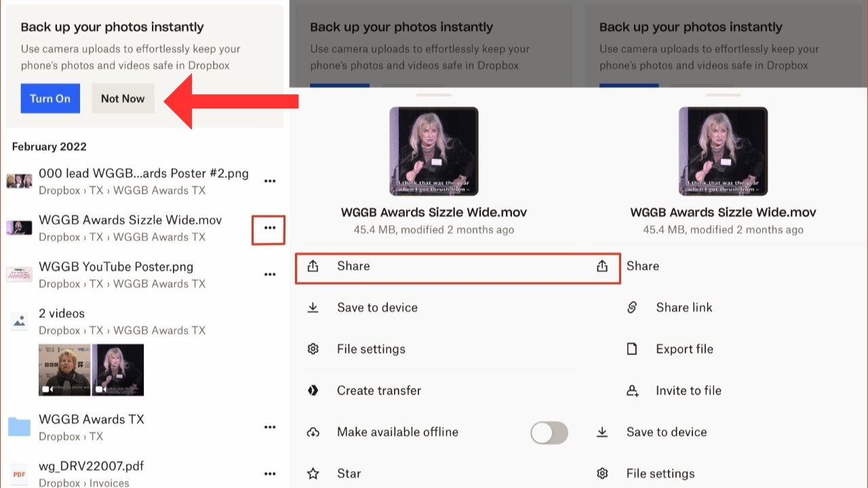Select Save to device above Create transfer
Image resolution: width=868 pixels, height=488 pixels.
pos(377,308)
